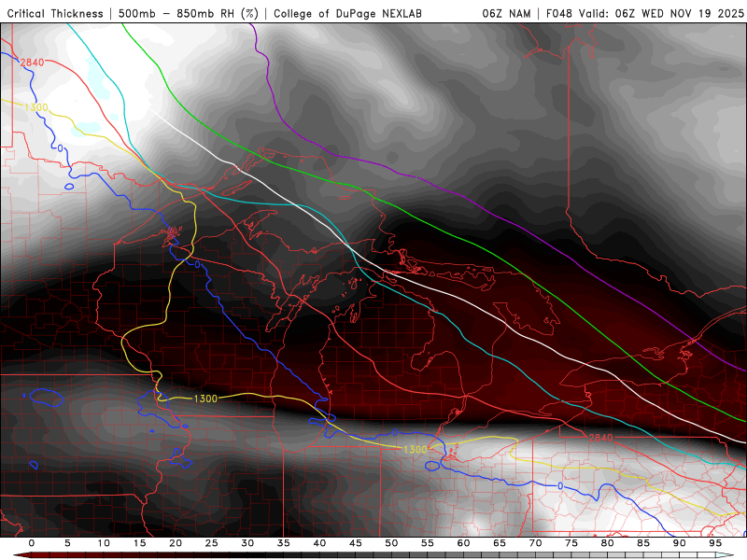Click the "90" color scale value

pos(679,543)
